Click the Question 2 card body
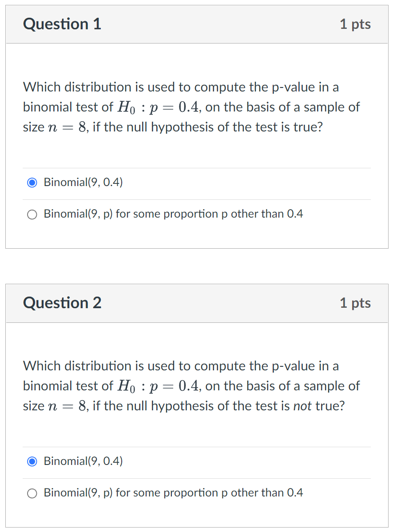The height and width of the screenshot is (532, 393). pyautogui.click(x=196, y=429)
